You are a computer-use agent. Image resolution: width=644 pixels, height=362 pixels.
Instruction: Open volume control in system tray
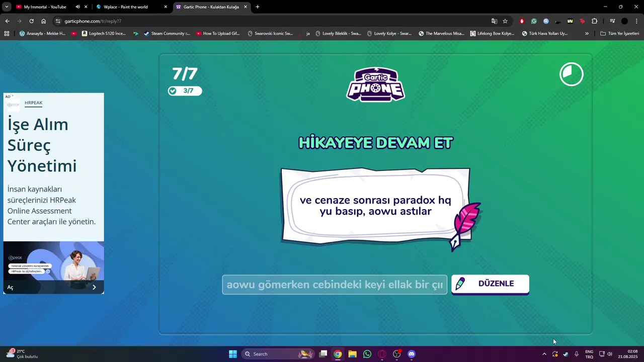click(x=610, y=354)
